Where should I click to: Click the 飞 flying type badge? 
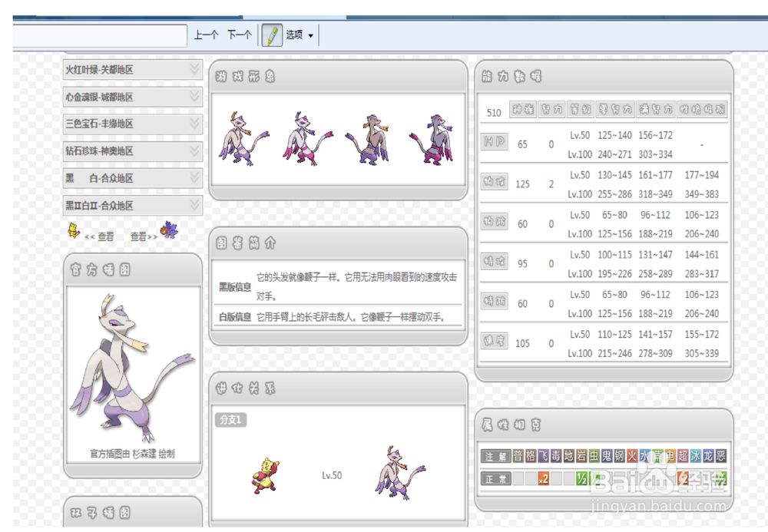click(544, 456)
